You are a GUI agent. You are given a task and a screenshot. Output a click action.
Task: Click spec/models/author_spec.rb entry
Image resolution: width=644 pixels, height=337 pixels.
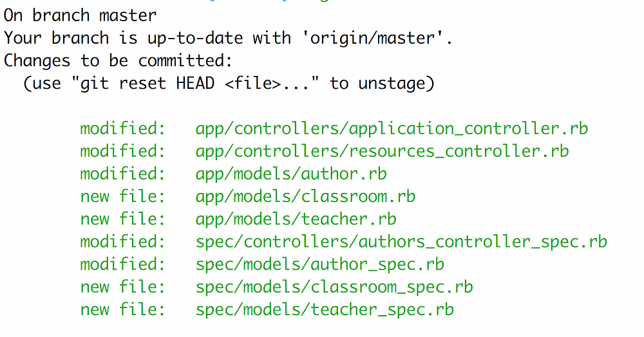[319, 264]
